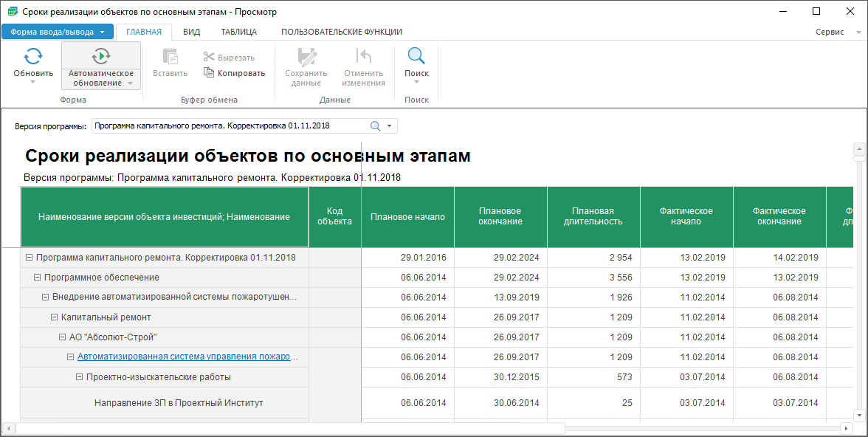Switch to the ТАБЛИЦА tab
The image size is (868, 437).
239,32
